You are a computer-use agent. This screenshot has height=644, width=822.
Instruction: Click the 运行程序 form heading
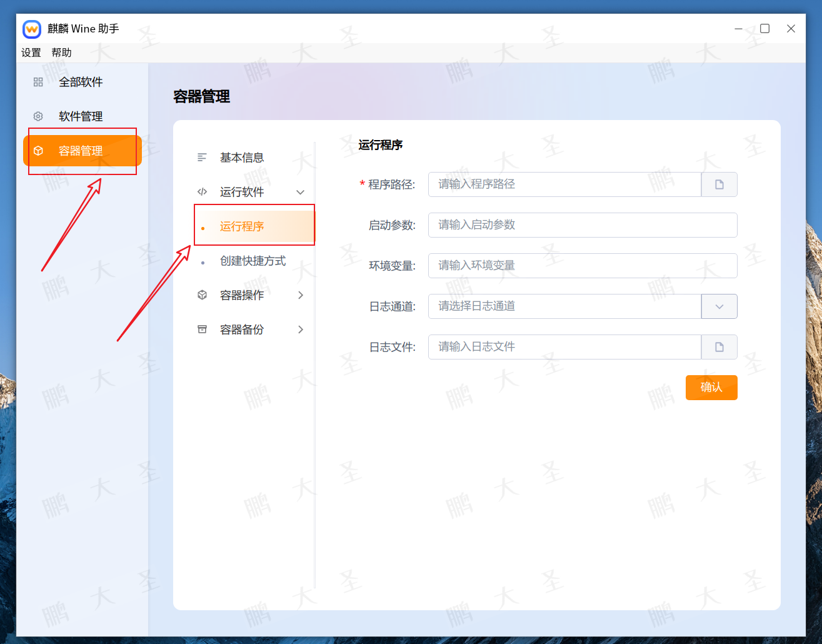click(381, 145)
